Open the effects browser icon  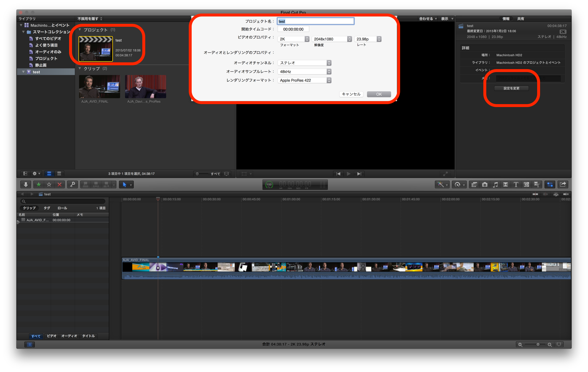click(x=474, y=185)
